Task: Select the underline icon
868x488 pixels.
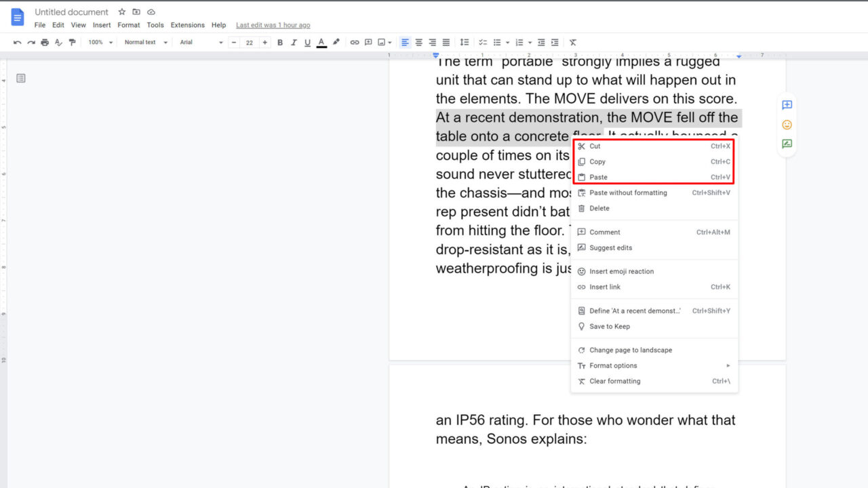Action: click(x=307, y=42)
